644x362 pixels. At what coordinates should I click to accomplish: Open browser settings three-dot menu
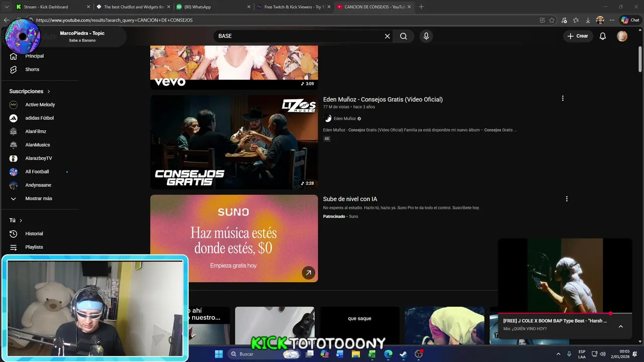612,20
